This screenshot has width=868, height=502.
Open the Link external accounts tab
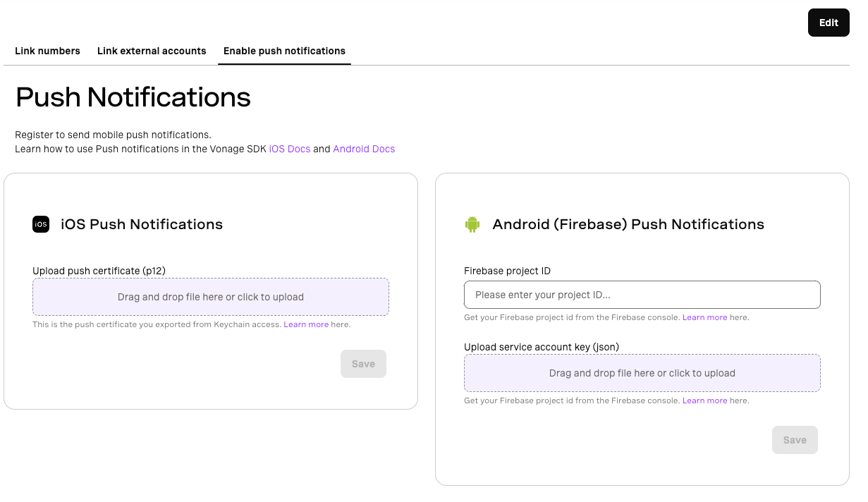pyautogui.click(x=152, y=51)
